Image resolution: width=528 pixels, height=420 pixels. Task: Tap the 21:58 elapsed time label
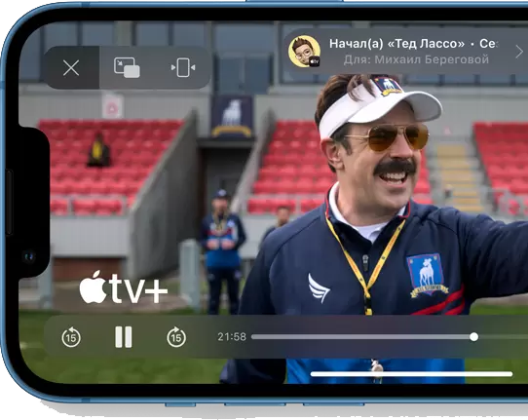232,337
